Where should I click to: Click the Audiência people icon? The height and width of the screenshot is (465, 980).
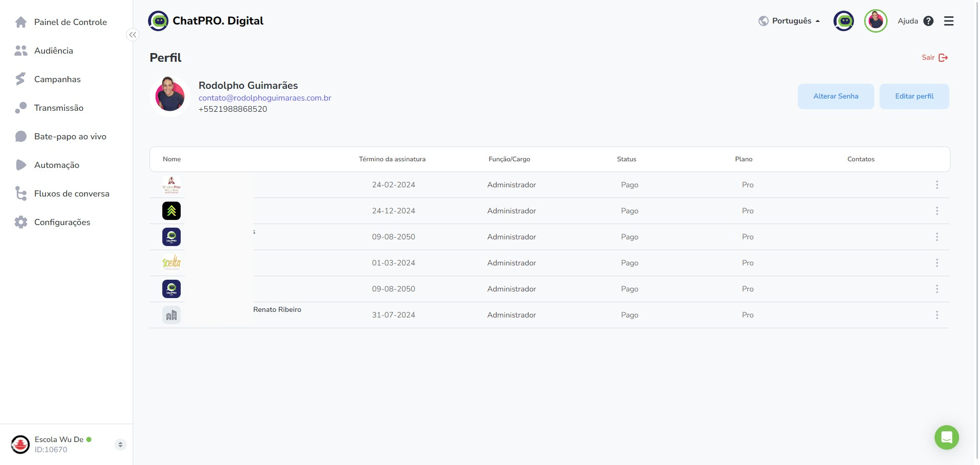[x=21, y=51]
